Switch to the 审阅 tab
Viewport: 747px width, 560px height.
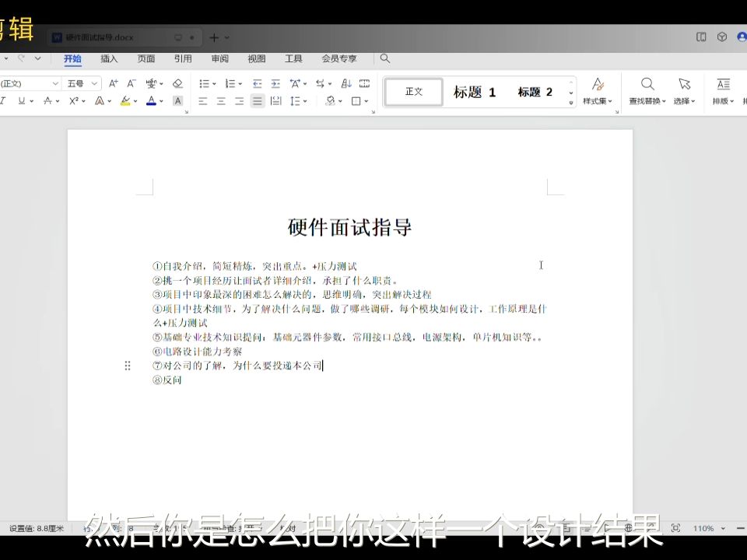coord(219,58)
